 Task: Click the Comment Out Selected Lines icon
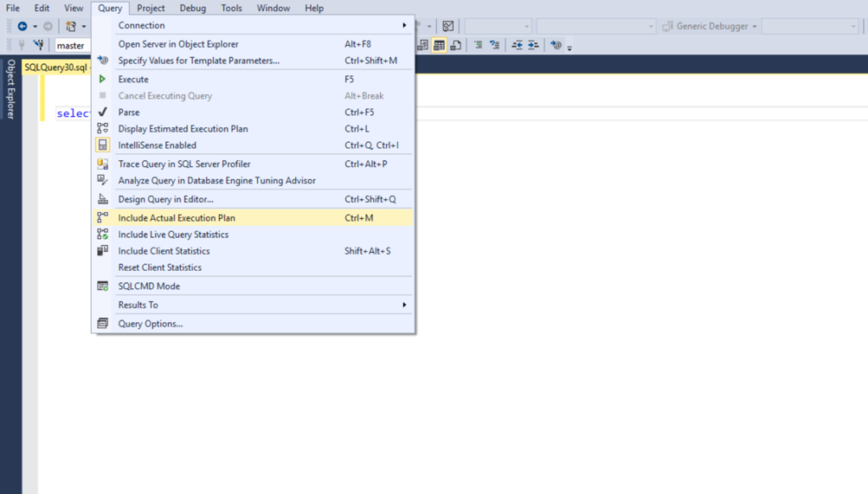pyautogui.click(x=478, y=45)
